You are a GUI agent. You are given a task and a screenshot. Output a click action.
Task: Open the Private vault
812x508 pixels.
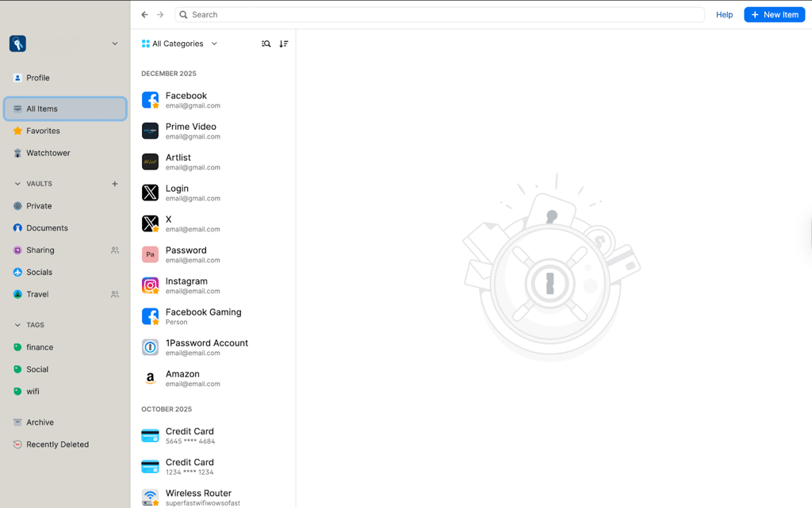(x=65, y=206)
